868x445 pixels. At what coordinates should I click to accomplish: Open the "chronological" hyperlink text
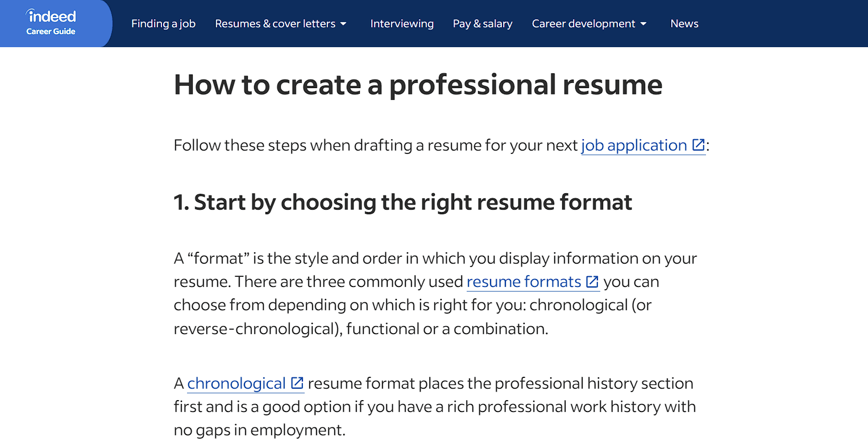coord(236,384)
